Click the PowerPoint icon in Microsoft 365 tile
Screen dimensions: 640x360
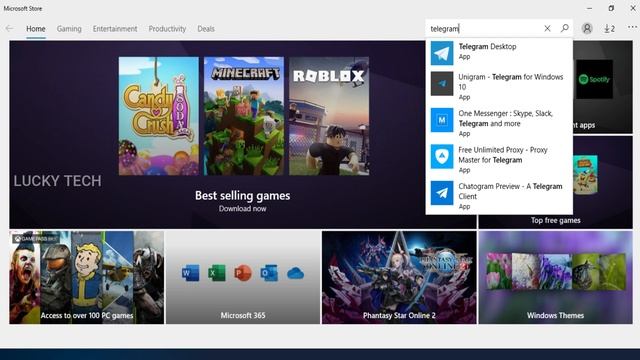[x=243, y=273]
